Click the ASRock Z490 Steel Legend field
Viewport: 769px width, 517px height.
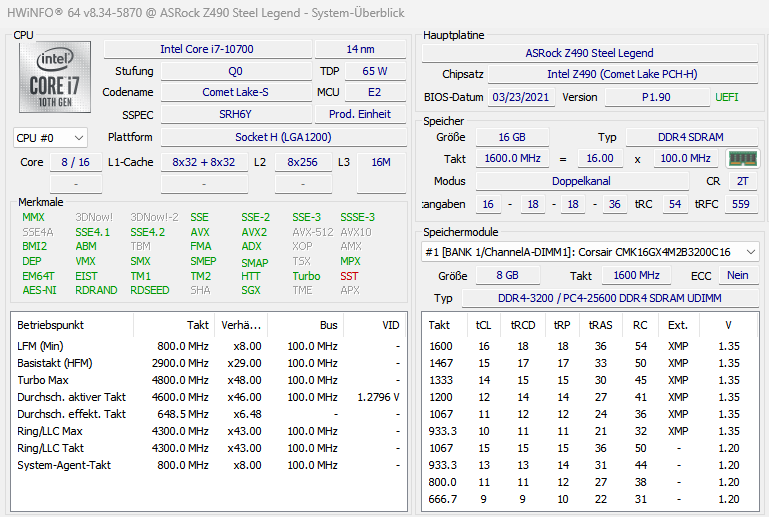point(590,53)
